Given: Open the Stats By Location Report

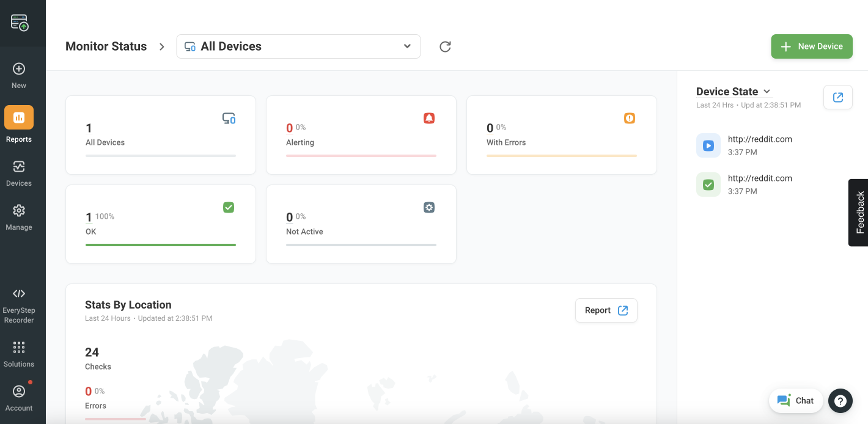Looking at the screenshot, I should [606, 310].
